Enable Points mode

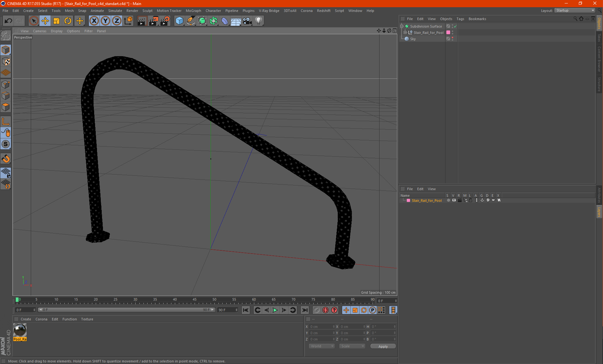(x=6, y=84)
